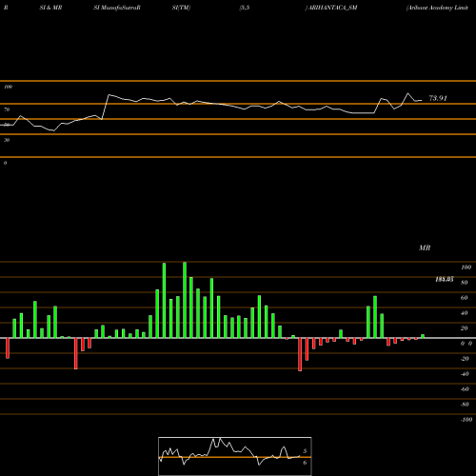Click the 0 label on the RSI axis
Screen dimensions: 476x476
pyautogui.click(x=5, y=163)
